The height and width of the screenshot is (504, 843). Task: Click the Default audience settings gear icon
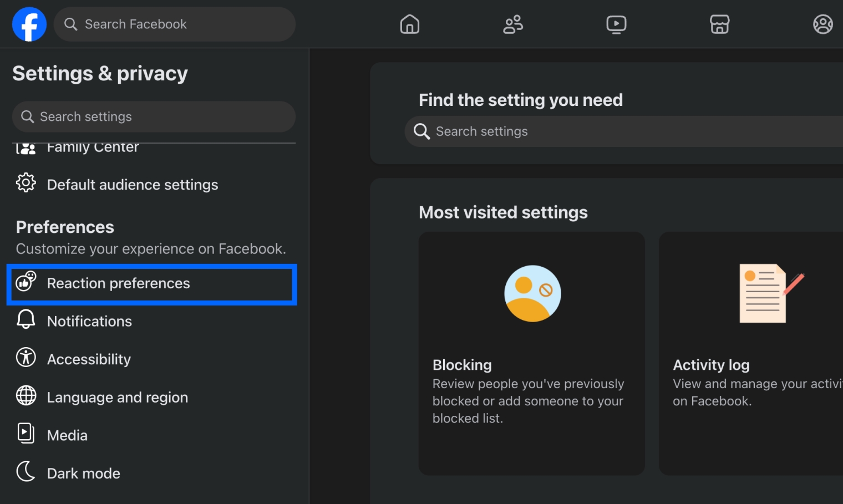click(x=26, y=183)
